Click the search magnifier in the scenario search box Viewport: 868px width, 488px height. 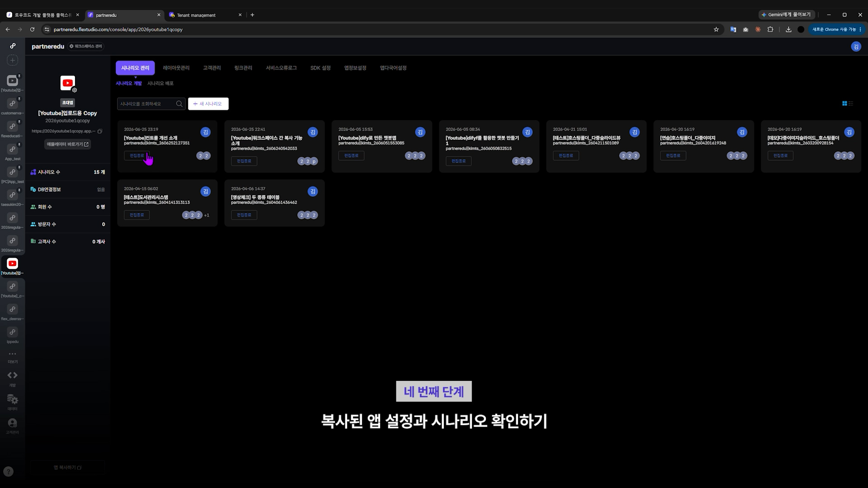179,104
